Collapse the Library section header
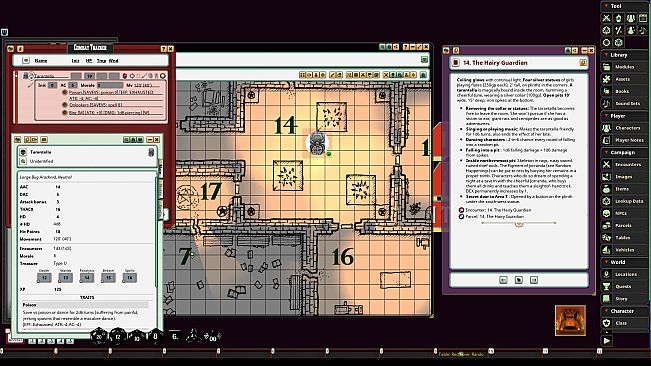651x366 pixels. (624, 55)
